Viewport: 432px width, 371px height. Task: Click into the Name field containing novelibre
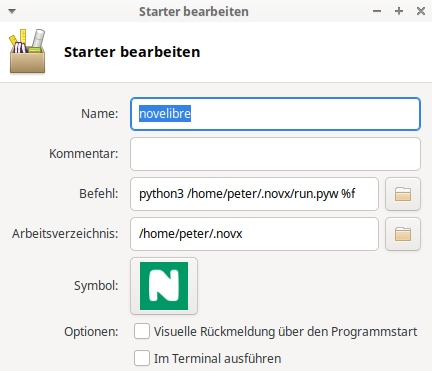tap(275, 114)
